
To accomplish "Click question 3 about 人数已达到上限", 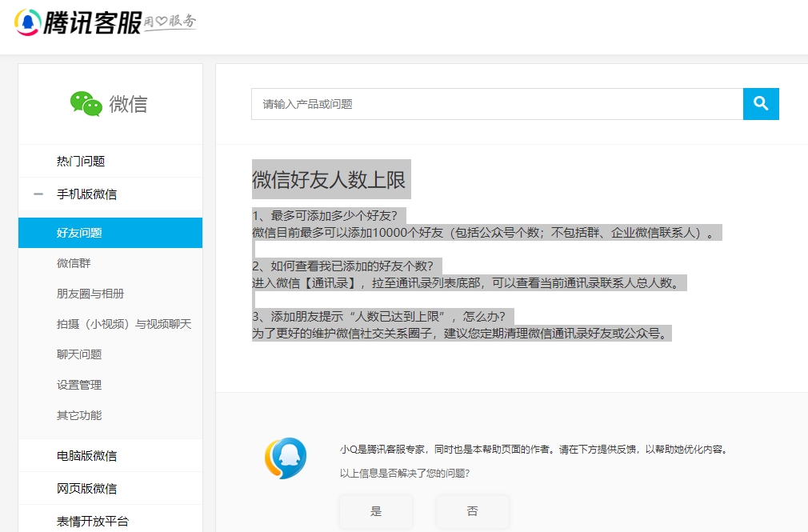I will point(378,317).
